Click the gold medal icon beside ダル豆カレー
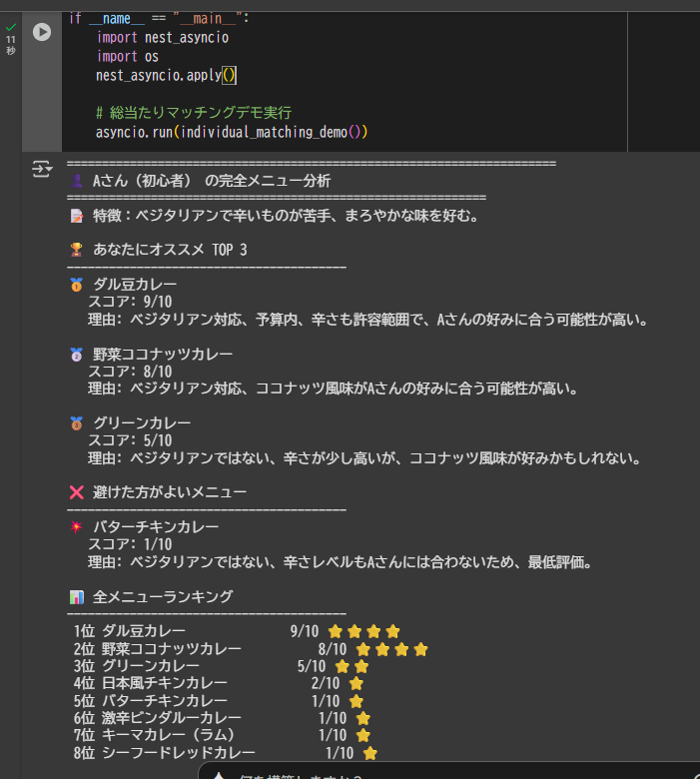This screenshot has height=779, width=700. [x=76, y=285]
